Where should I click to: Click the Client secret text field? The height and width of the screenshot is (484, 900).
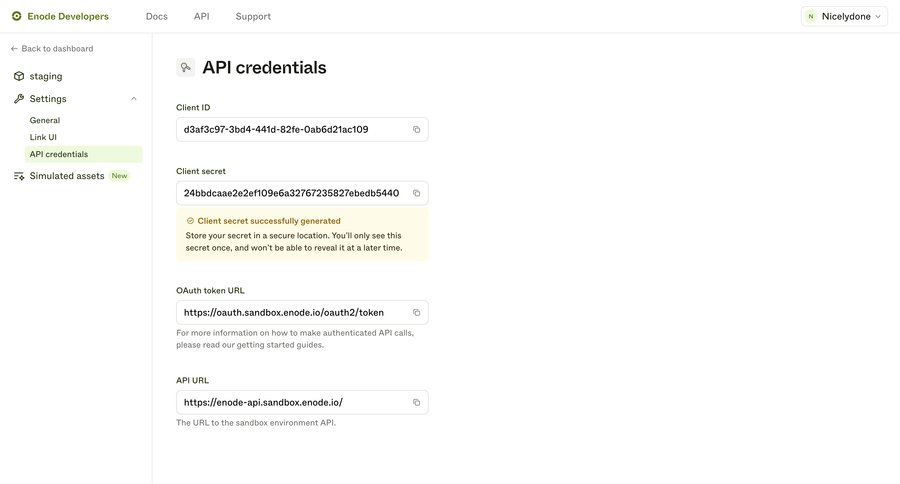coord(290,193)
